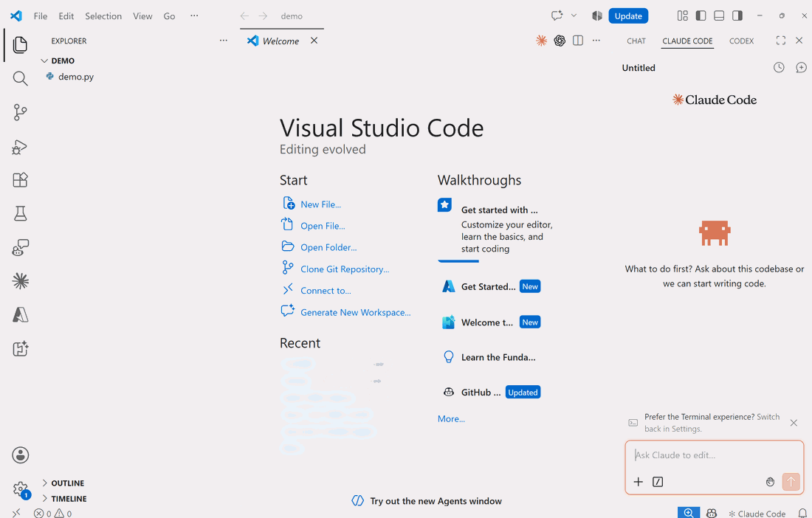Dismiss the Terminal experience banner
812x518 pixels.
point(794,423)
